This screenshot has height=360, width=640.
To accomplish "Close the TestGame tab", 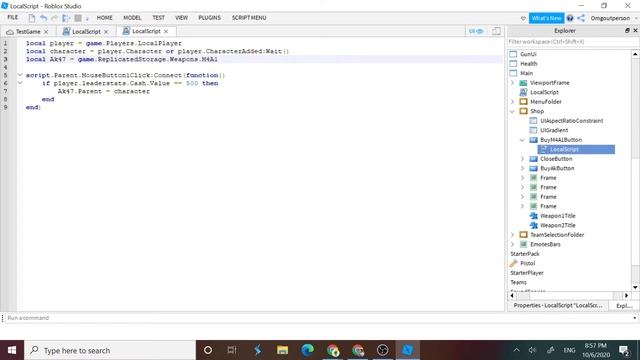I will click(x=46, y=32).
